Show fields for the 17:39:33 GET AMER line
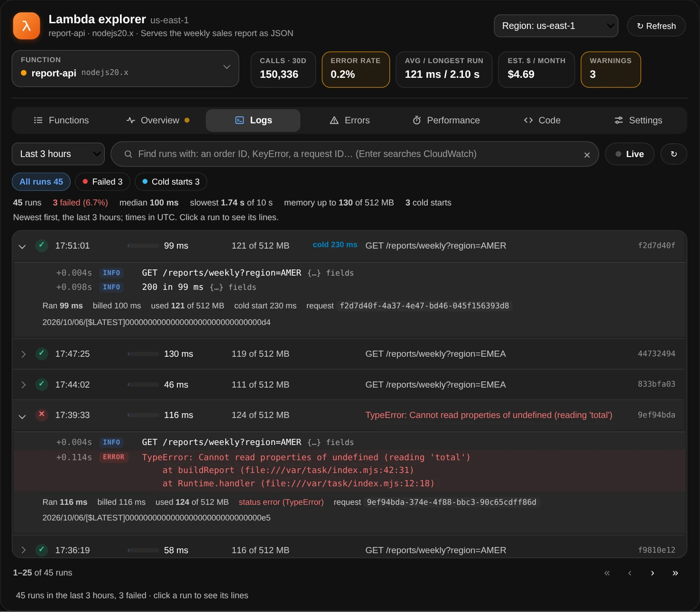Screen dimensions: 700x612 point(331,443)
